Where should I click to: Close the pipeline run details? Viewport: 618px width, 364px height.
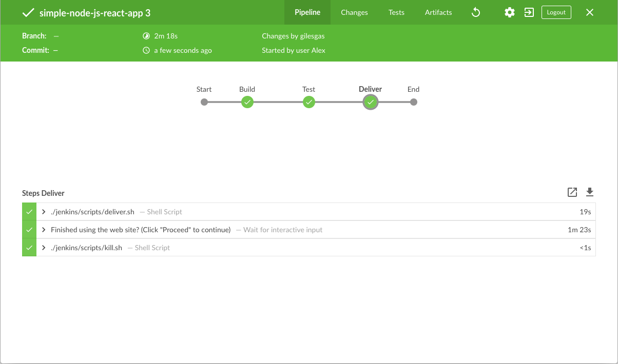pyautogui.click(x=590, y=12)
